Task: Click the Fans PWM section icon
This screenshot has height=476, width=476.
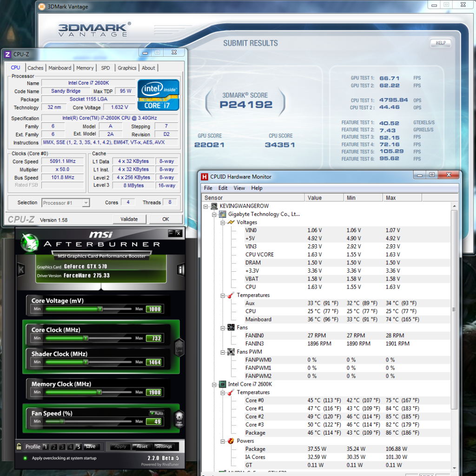Action: click(x=231, y=352)
